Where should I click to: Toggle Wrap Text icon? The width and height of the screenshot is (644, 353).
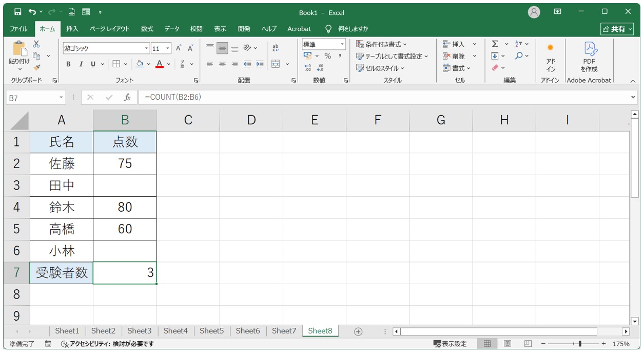(276, 48)
